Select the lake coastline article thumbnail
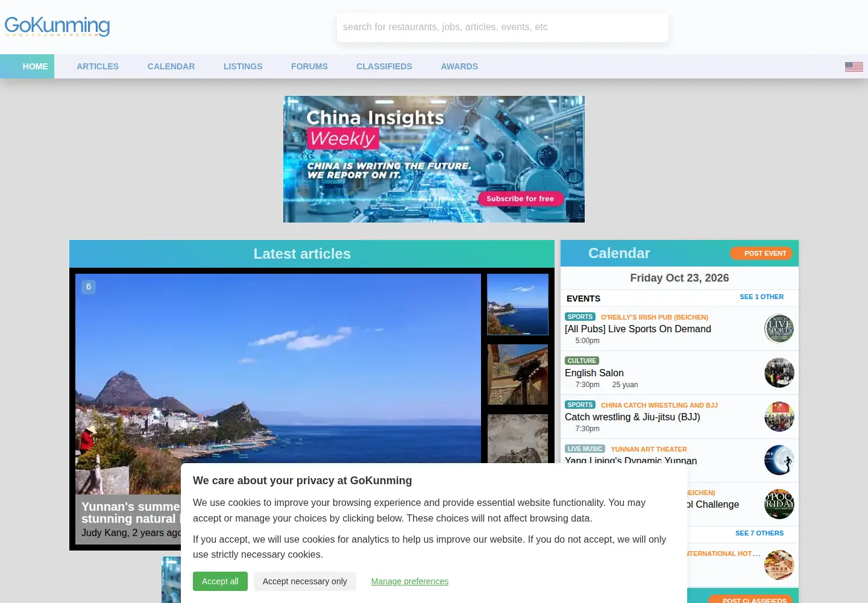The image size is (868, 603). (518, 305)
